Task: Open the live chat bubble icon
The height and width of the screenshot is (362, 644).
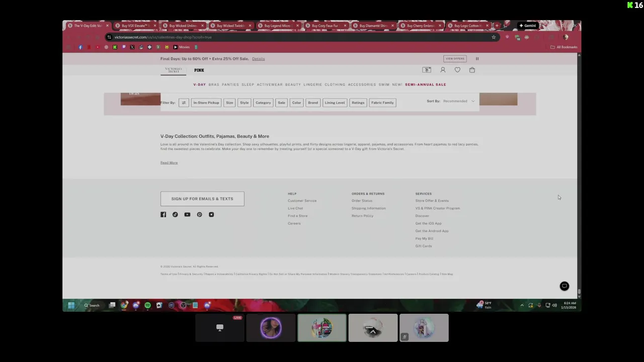Action: pyautogui.click(x=564, y=286)
